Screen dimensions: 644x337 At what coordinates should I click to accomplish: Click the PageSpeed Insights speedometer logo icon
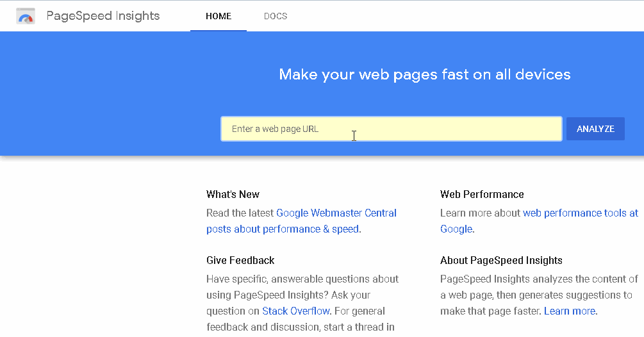26,16
